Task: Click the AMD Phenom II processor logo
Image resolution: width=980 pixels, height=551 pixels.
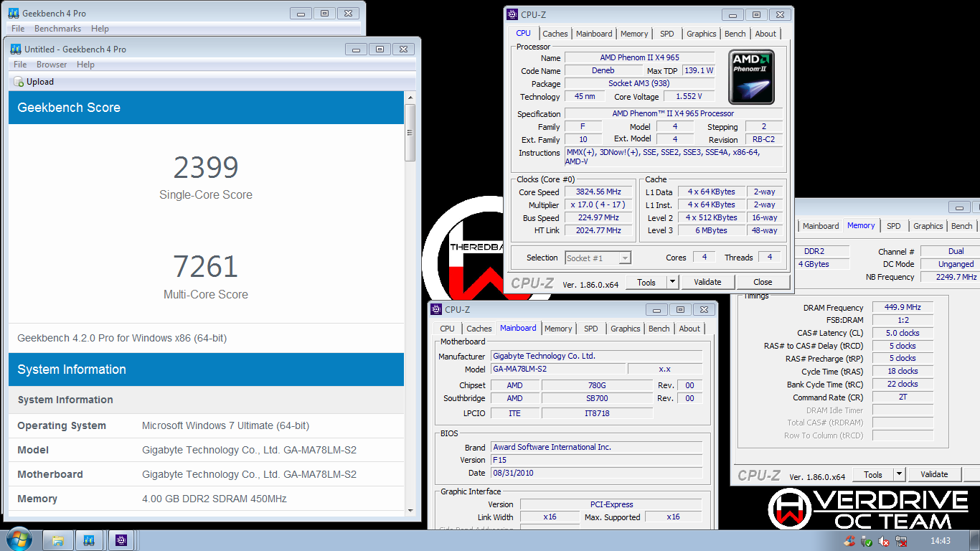Action: click(751, 77)
